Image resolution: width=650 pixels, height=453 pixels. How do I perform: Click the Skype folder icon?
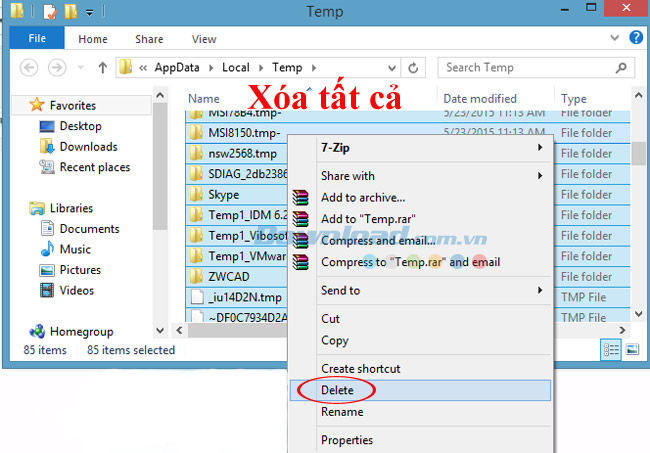pyautogui.click(x=196, y=194)
